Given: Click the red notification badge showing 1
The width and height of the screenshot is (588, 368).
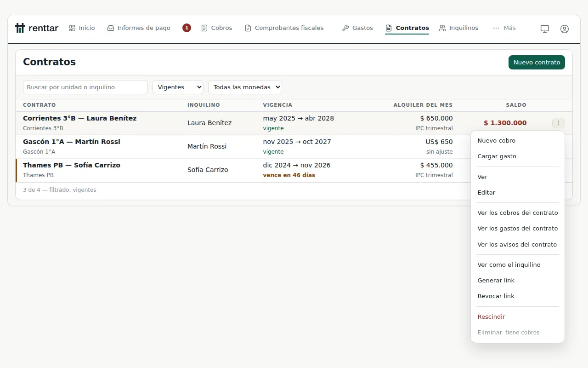Looking at the screenshot, I should (x=187, y=28).
